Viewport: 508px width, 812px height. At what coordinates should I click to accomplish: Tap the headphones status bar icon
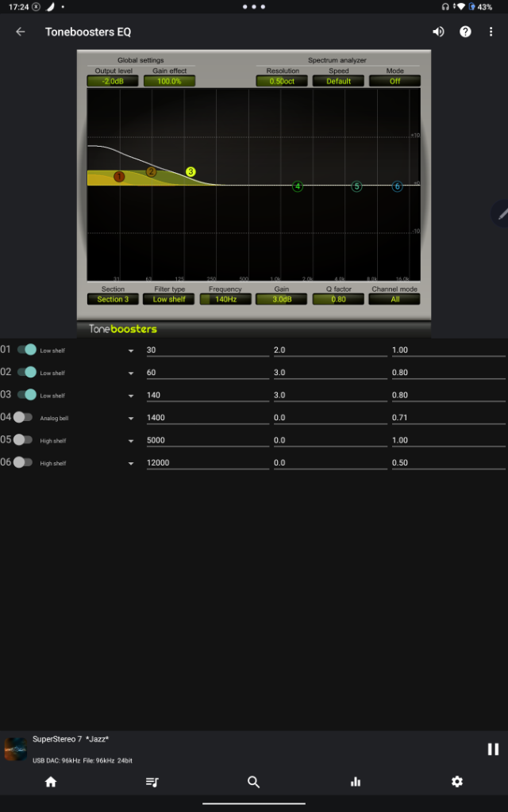click(x=445, y=6)
